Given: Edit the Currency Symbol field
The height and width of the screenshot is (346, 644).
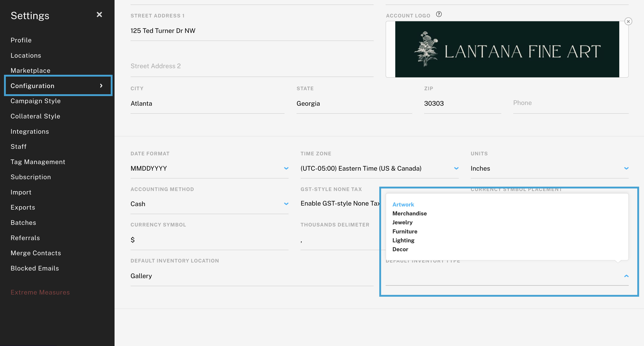Looking at the screenshot, I should (x=209, y=240).
